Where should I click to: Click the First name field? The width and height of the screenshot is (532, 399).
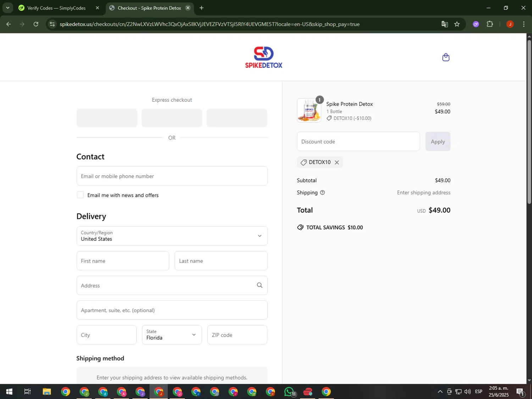coord(123,261)
